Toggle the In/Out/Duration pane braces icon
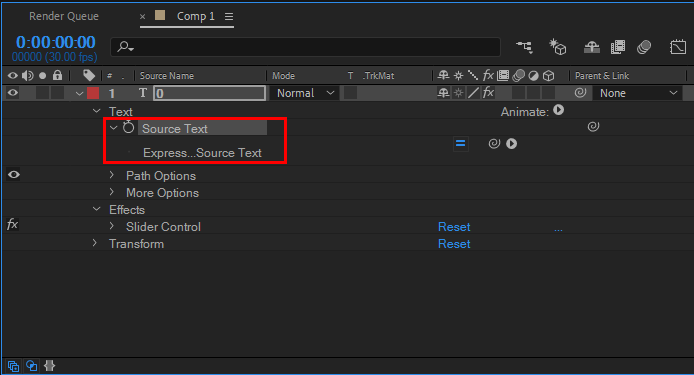This screenshot has width=694, height=375. click(50, 366)
